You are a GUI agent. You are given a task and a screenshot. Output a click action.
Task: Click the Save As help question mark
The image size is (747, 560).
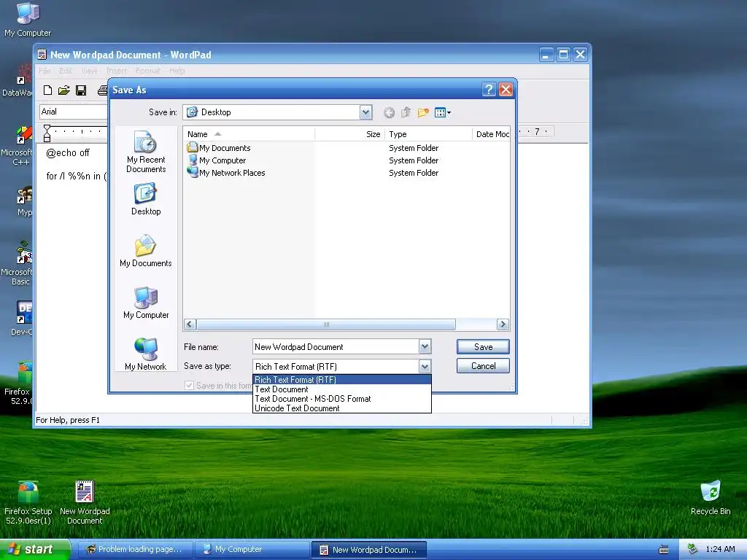(489, 90)
